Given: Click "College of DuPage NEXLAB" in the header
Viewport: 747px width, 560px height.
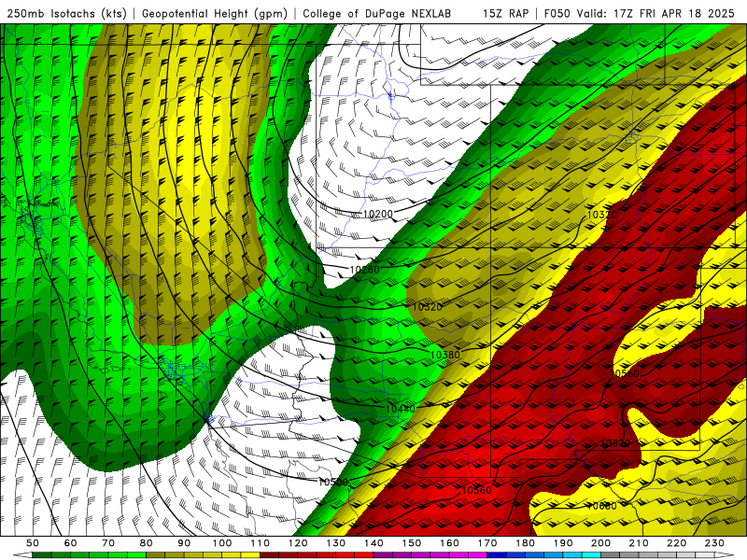Looking at the screenshot, I should tap(377, 14).
